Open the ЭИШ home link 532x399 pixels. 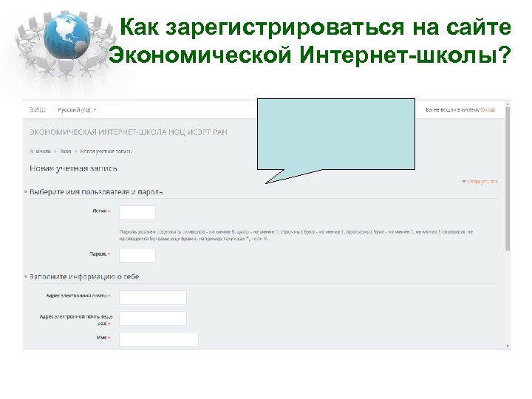click(x=38, y=110)
